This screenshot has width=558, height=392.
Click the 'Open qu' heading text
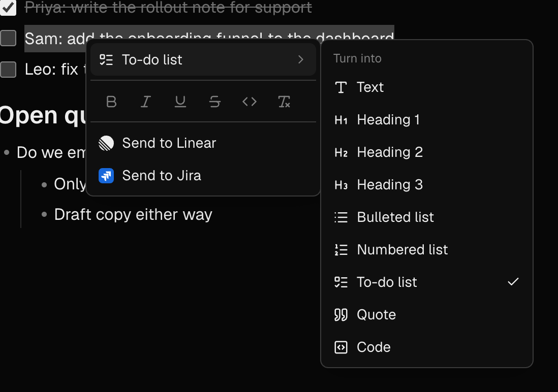tap(43, 116)
